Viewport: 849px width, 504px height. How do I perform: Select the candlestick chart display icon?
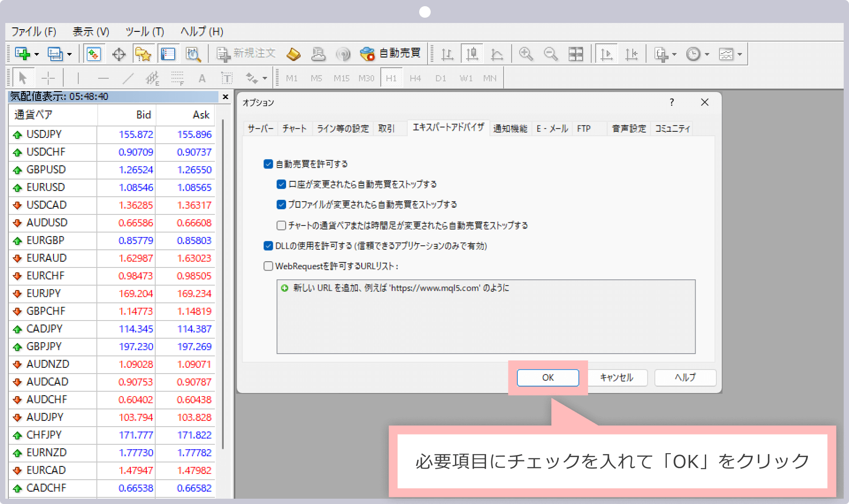[x=472, y=53]
